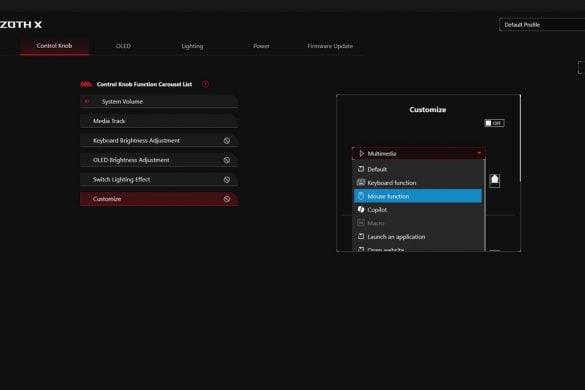Select the Customize row in carousel list
This screenshot has height=390, width=585.
(159, 199)
